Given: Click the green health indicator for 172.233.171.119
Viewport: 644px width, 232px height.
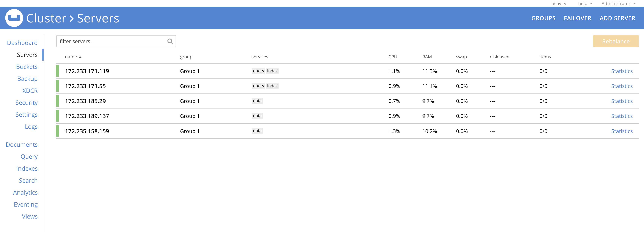Looking at the screenshot, I should 58,71.
